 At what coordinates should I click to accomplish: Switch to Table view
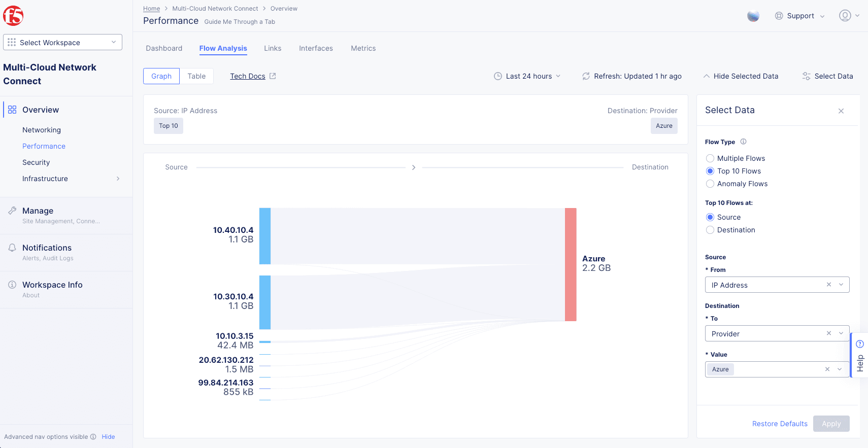pos(196,76)
